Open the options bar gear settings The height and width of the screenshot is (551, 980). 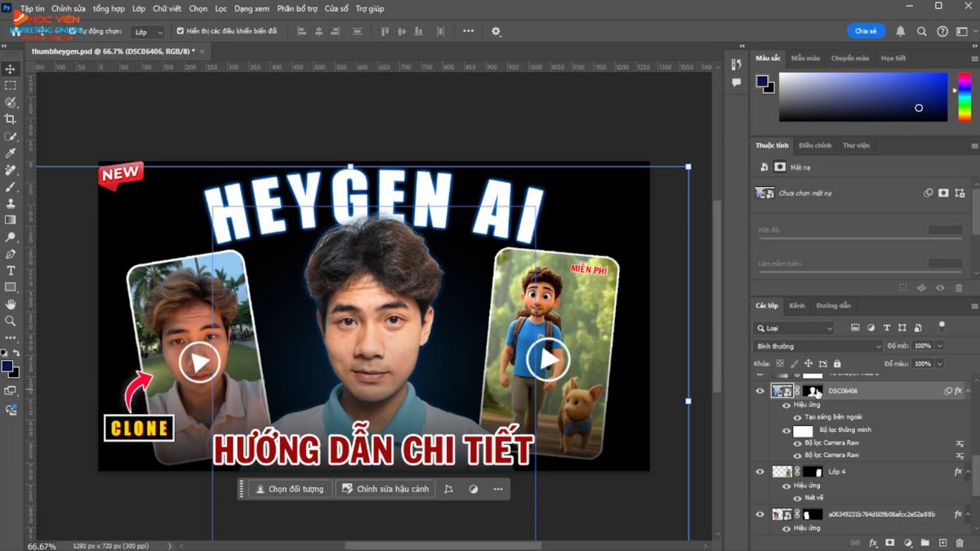click(x=496, y=31)
